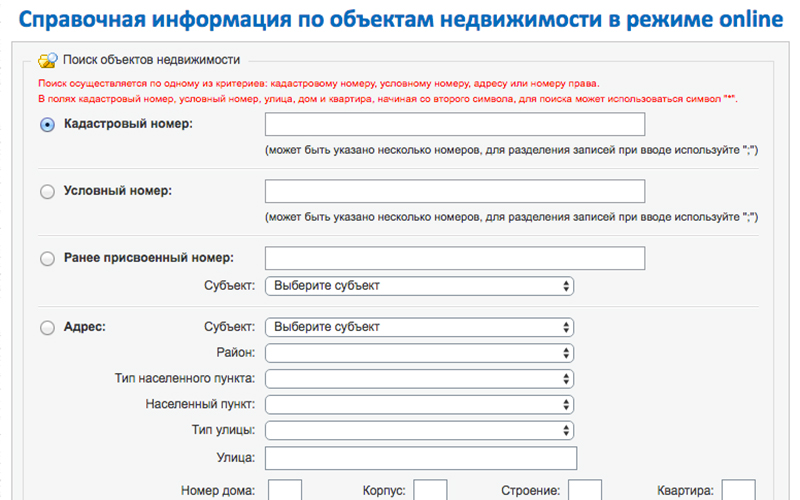This screenshot has height=500, width=800.
Task: Click the Адрес label
Action: pyautogui.click(x=85, y=327)
